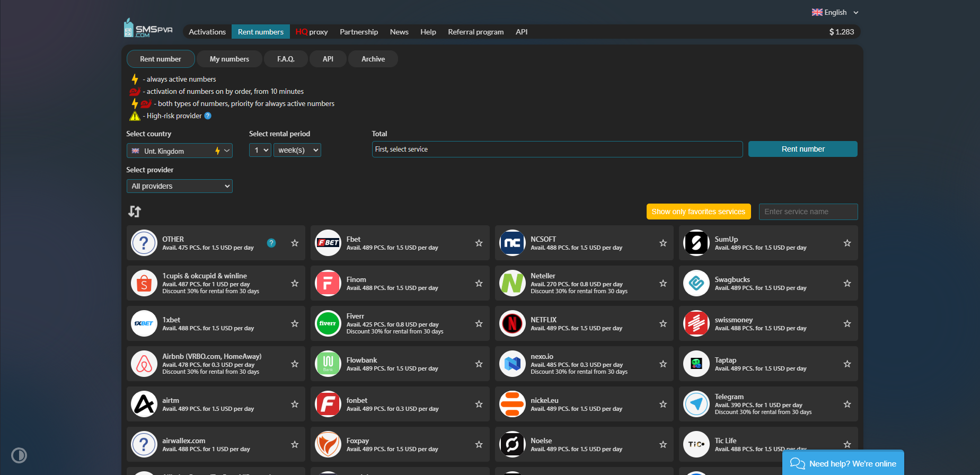Open the English language selector
The image size is (980, 475).
pos(835,12)
